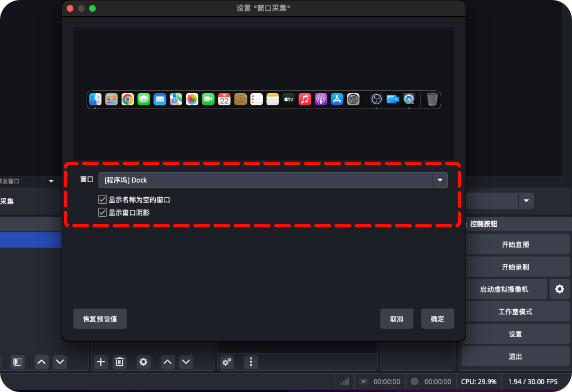572x392 pixels.
Task: Open virtual camera settings gear icon
Action: (x=560, y=289)
